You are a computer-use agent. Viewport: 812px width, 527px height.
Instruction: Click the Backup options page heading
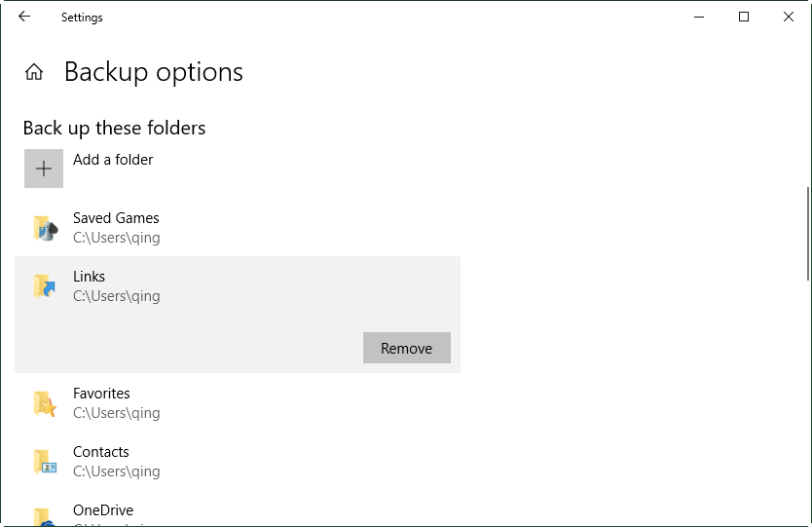(154, 72)
